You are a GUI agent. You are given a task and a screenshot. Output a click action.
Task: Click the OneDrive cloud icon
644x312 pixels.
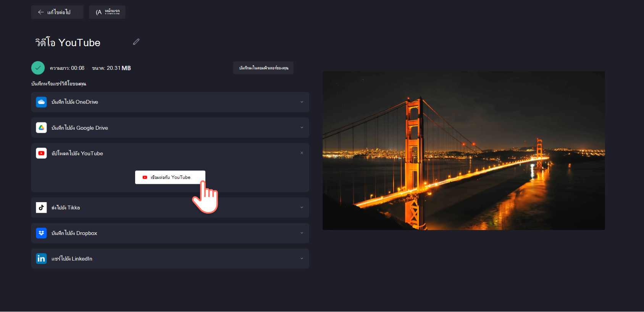click(41, 102)
